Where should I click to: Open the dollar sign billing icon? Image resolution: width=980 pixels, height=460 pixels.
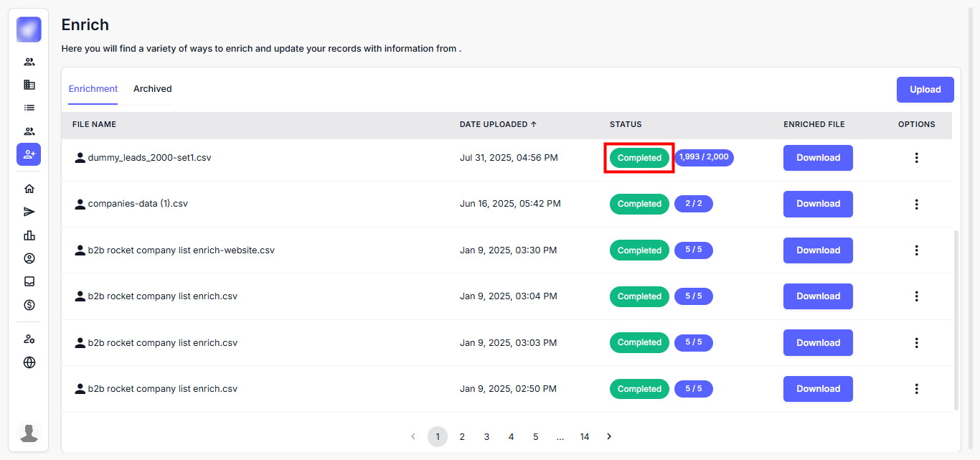click(x=29, y=305)
